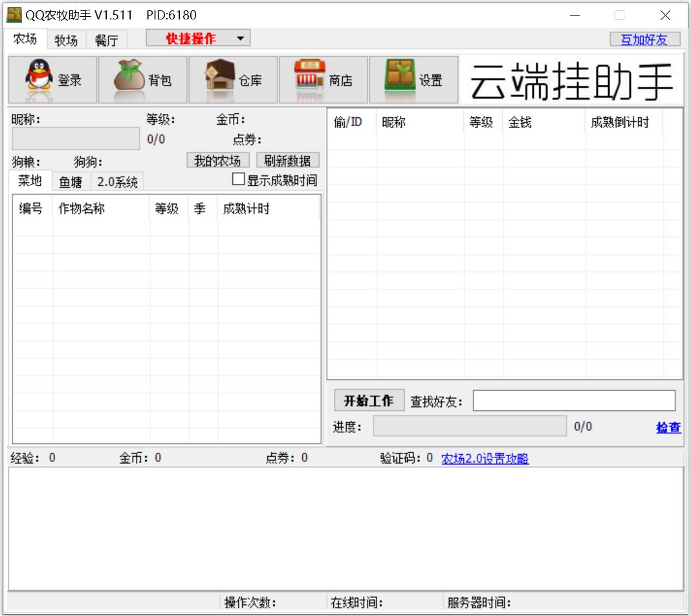Open the 背包 backpack bag icon
The image size is (691, 616).
pyautogui.click(x=129, y=79)
